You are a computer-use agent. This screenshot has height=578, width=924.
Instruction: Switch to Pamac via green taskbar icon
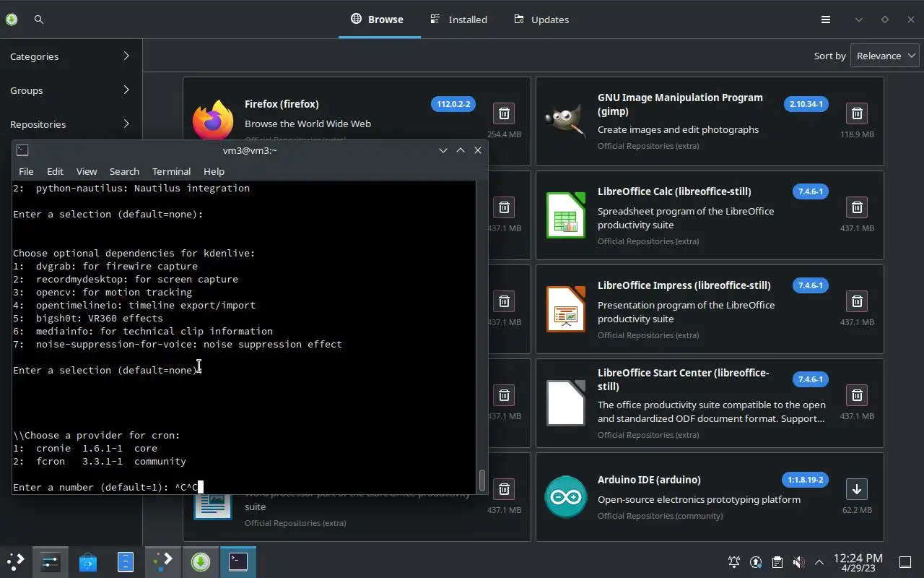[x=201, y=561]
